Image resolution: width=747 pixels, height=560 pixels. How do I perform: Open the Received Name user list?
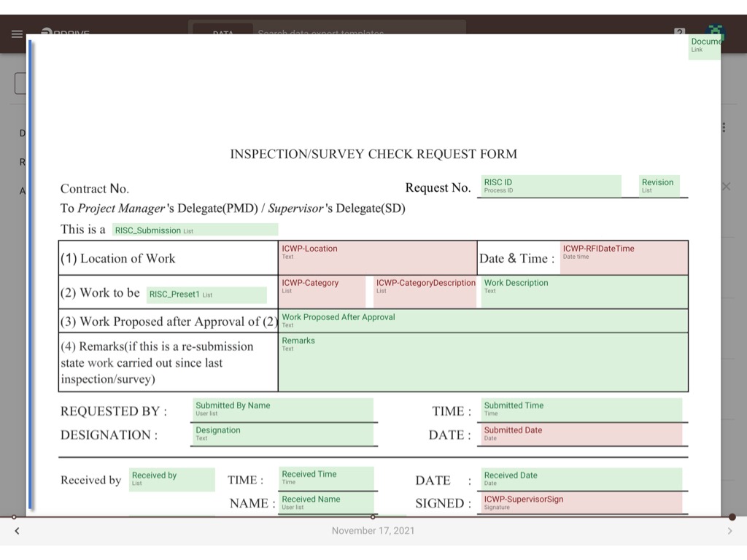(x=326, y=503)
